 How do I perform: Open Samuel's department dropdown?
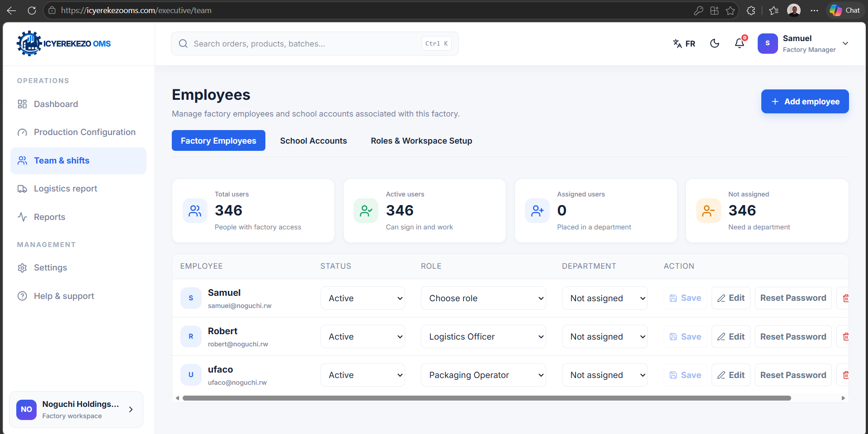604,298
